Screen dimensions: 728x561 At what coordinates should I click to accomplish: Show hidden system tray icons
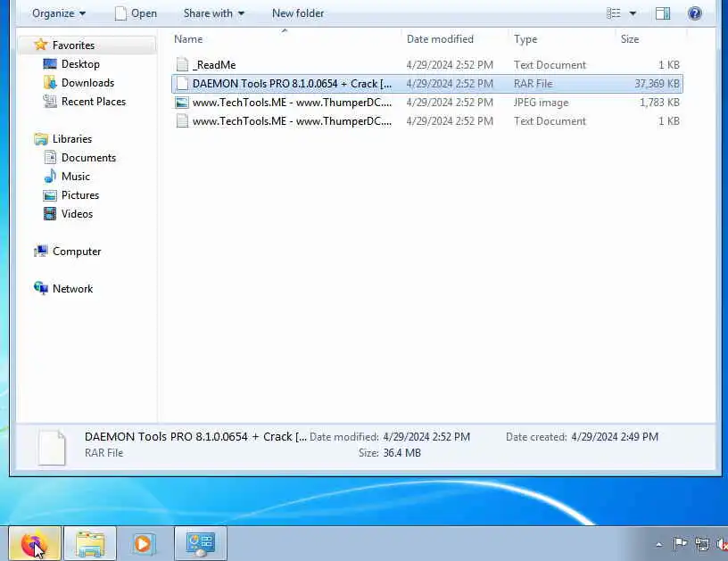pyautogui.click(x=658, y=544)
